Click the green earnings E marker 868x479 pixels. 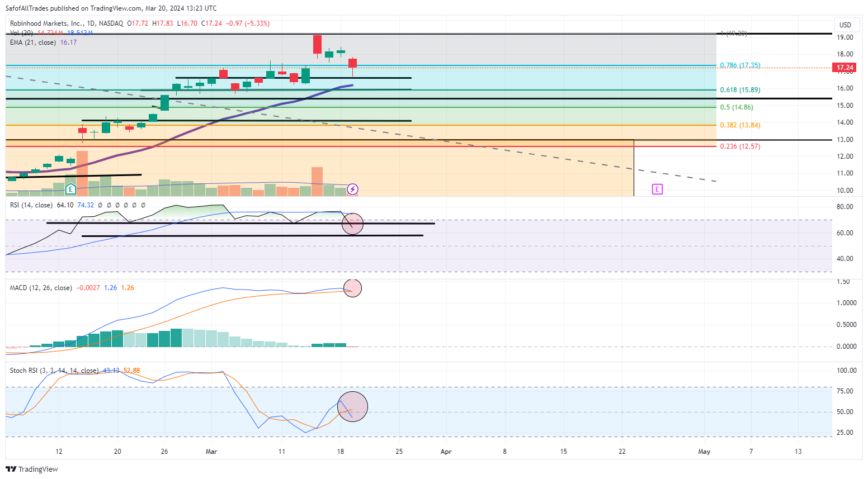(x=70, y=189)
